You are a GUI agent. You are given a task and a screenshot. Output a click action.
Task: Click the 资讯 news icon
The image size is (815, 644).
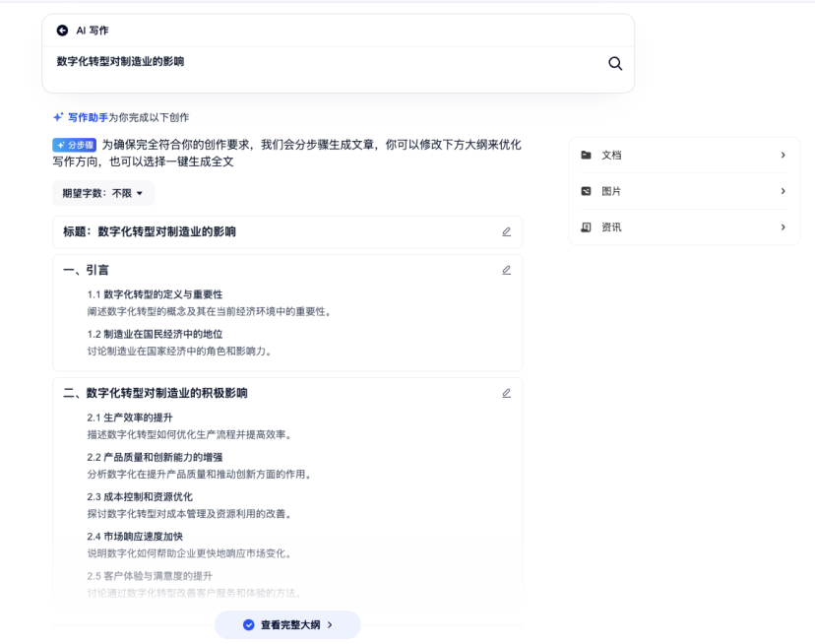586,227
